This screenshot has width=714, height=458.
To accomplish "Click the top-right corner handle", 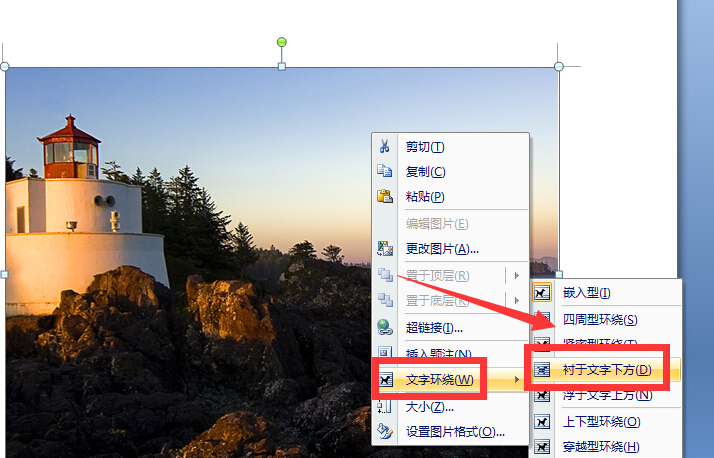I will pyautogui.click(x=559, y=66).
